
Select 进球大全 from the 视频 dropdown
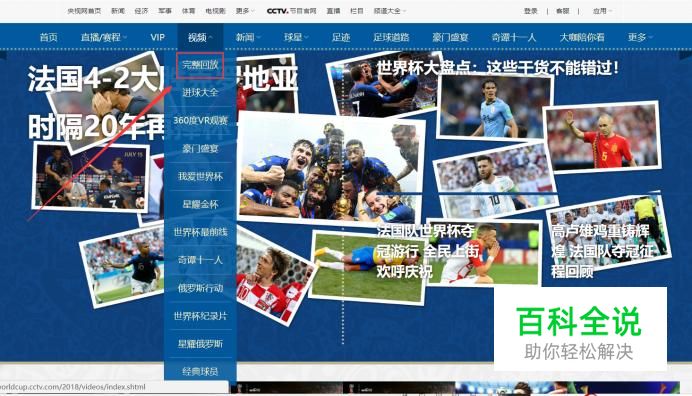click(200, 92)
